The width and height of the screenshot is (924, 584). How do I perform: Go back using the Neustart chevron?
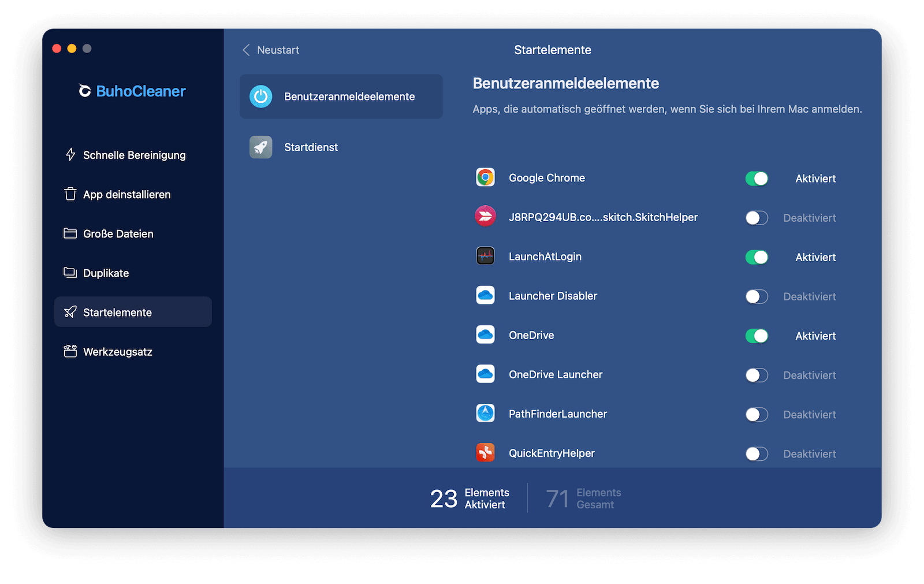(247, 50)
